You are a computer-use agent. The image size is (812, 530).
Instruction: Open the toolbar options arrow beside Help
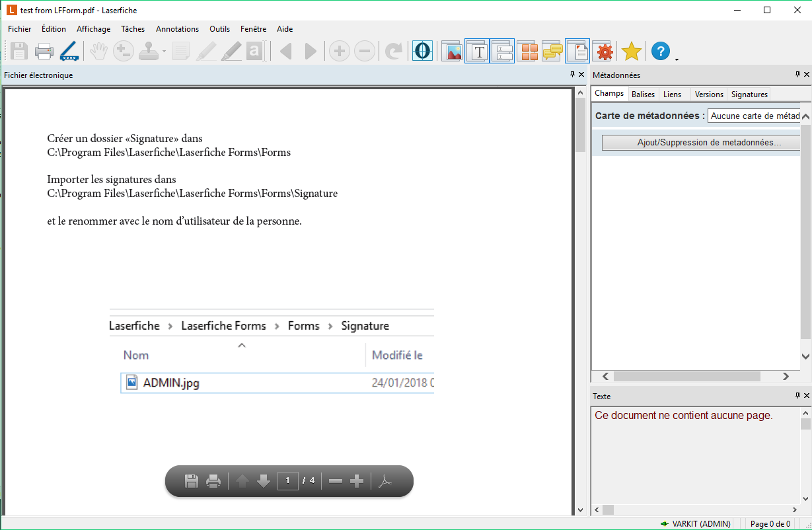point(677,59)
